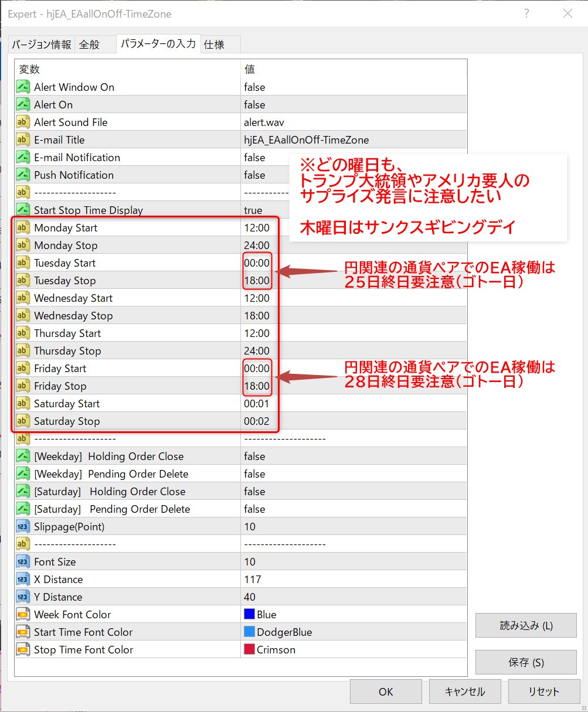588x712 pixels.
Task: Click the string icon next to Alert Sound File
Action: pos(23,122)
